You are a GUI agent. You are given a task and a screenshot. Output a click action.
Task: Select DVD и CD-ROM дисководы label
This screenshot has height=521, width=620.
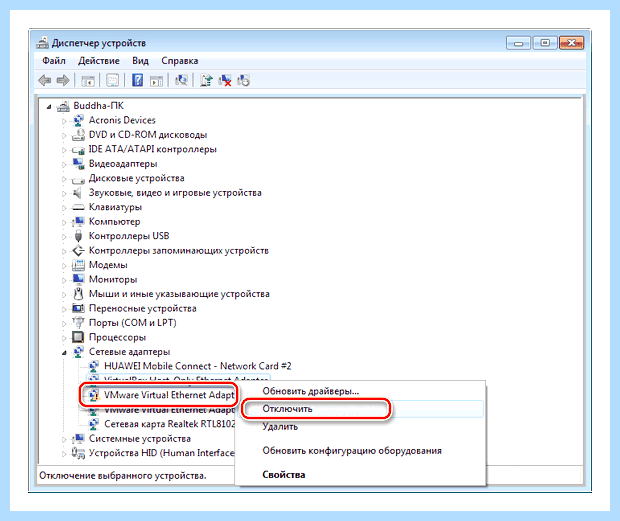coord(148,135)
